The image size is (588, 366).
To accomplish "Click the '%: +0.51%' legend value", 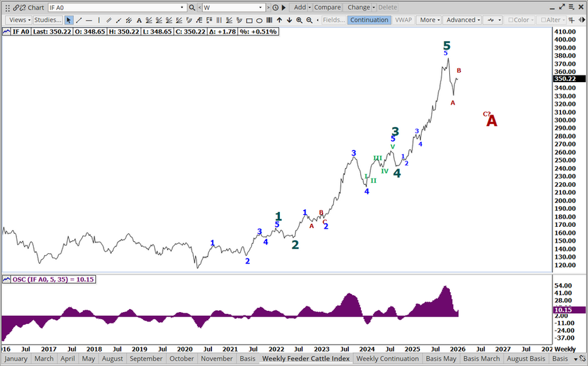I will click(258, 32).
